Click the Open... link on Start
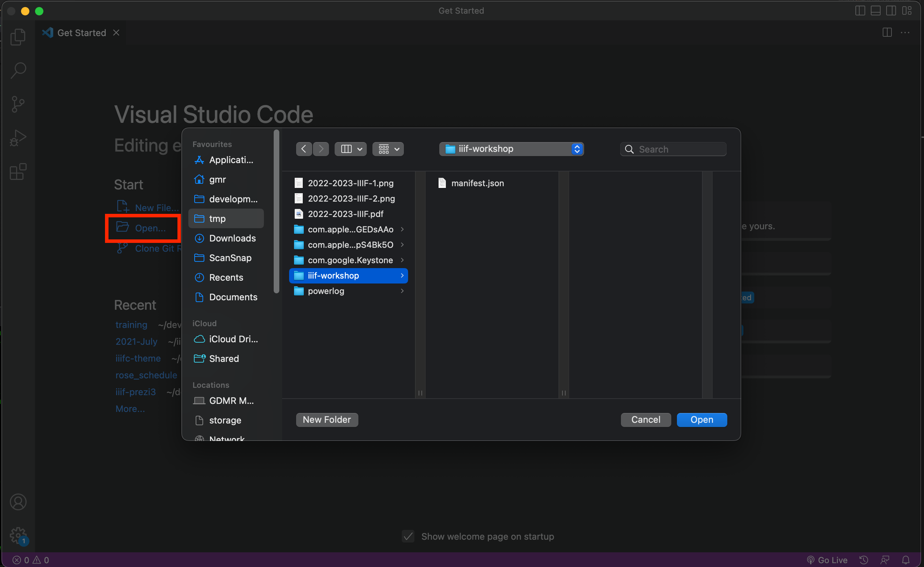Image resolution: width=924 pixels, height=567 pixels. click(141, 227)
